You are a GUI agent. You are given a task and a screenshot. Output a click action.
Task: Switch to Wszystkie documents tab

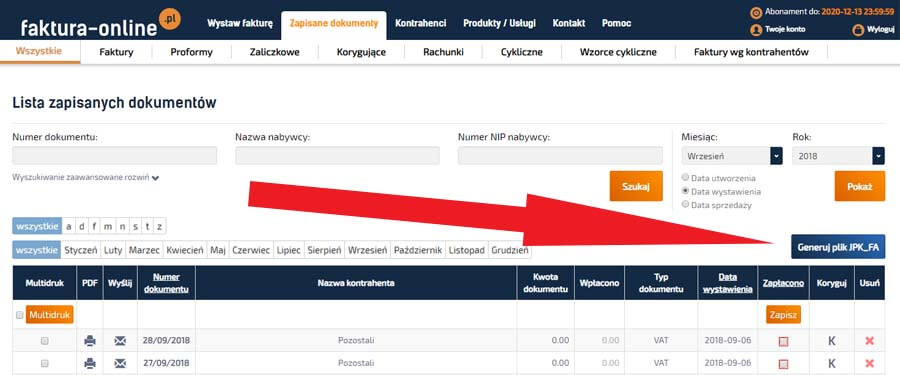point(39,51)
